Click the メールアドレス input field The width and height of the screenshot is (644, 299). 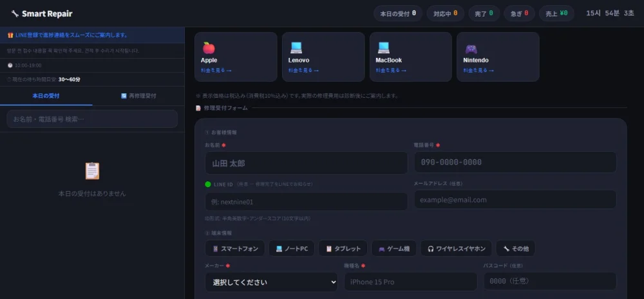pyautogui.click(x=515, y=200)
